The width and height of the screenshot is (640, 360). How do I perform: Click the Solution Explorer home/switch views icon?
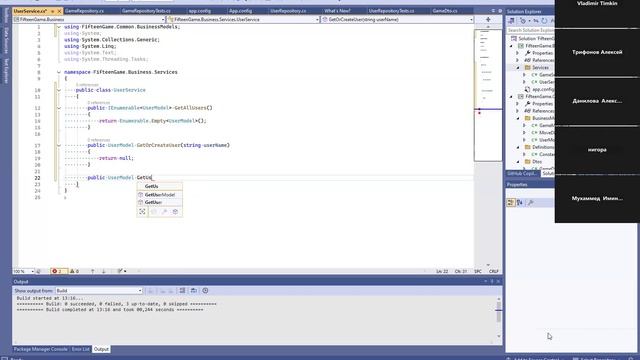pyautogui.click(x=511, y=20)
